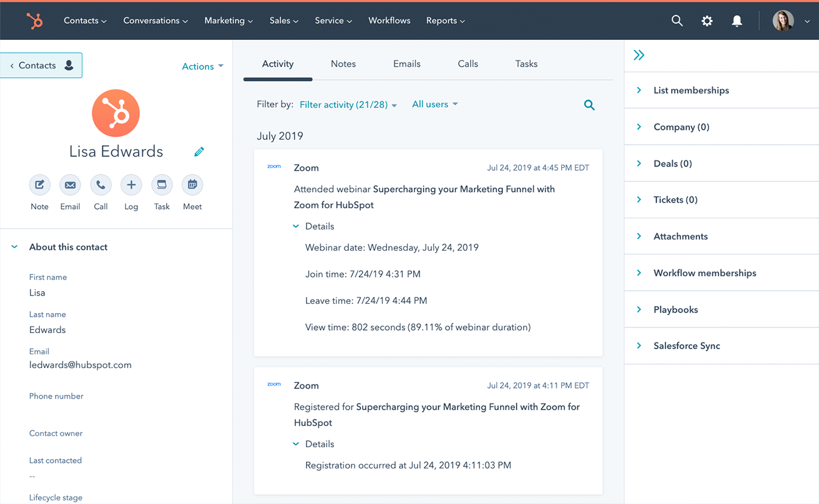Click the Log activity plus icon
The height and width of the screenshot is (504, 819).
131,185
